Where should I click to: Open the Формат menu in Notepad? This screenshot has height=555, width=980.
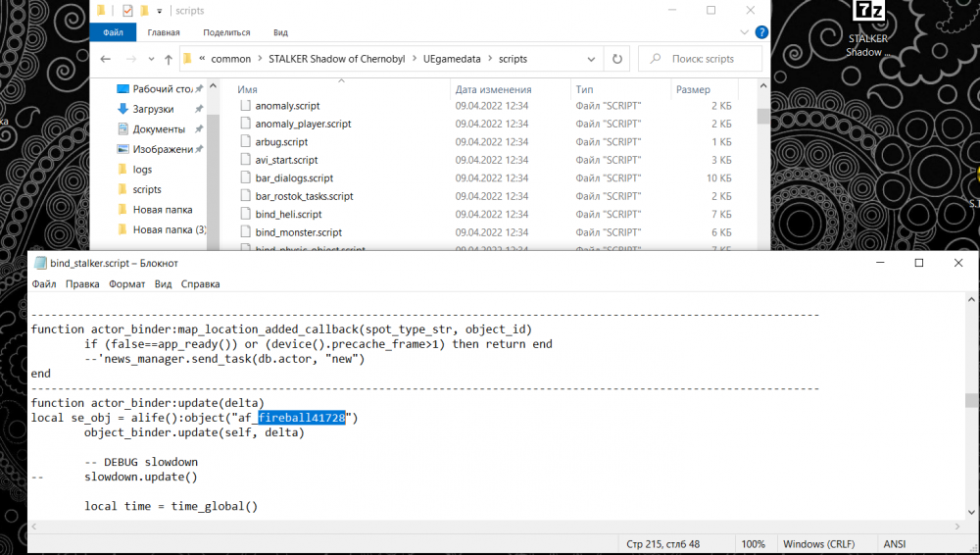tap(126, 284)
